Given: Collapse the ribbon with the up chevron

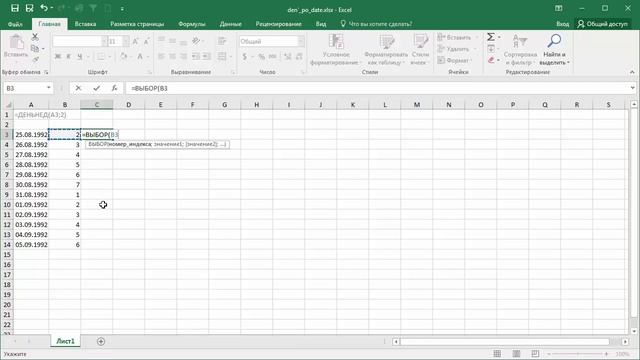Looking at the screenshot, I should 632,72.
